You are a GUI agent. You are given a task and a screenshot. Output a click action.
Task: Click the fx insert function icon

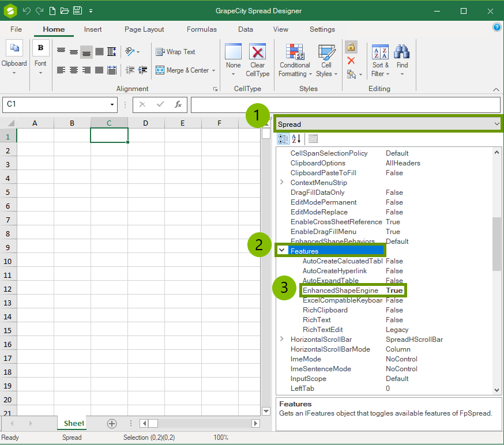tap(178, 104)
